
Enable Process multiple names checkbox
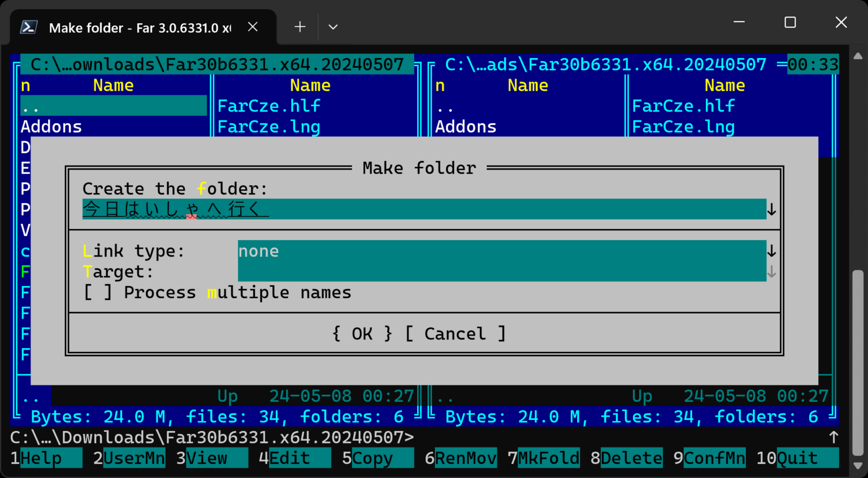pos(98,293)
